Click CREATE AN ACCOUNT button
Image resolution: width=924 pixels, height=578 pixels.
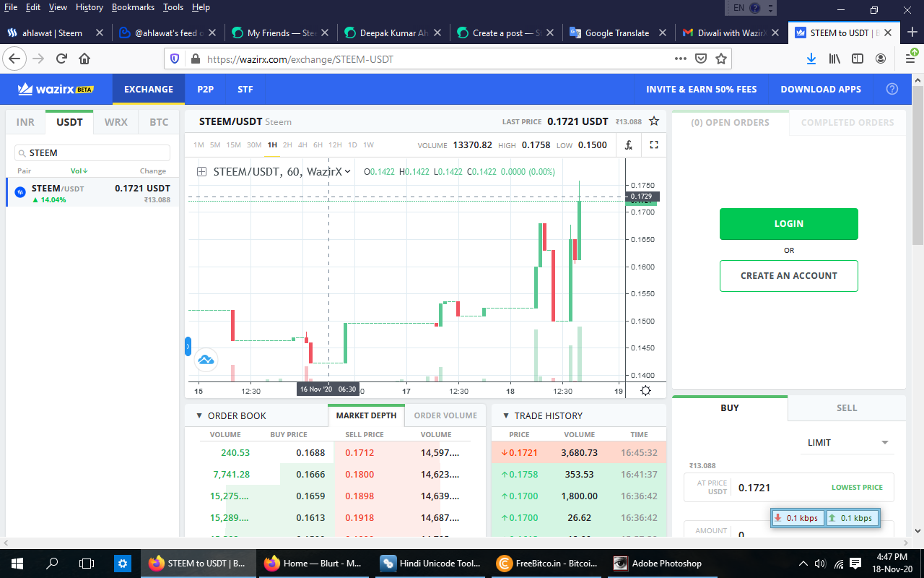pos(789,276)
